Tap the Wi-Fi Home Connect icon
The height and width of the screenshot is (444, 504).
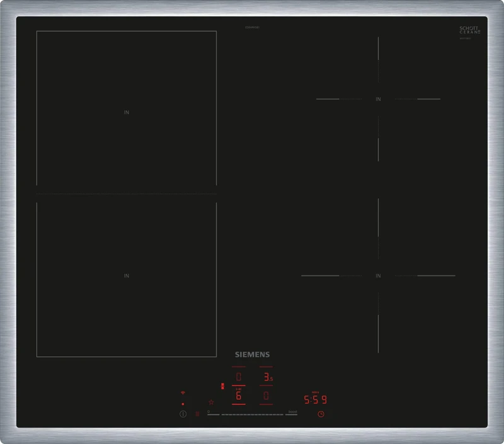coord(183,393)
